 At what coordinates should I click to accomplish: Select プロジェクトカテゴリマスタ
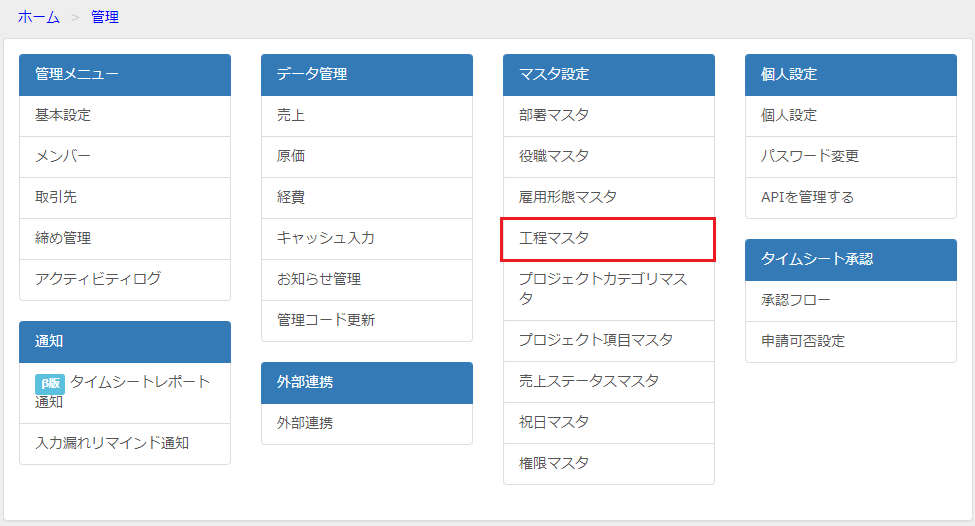pyautogui.click(x=609, y=290)
